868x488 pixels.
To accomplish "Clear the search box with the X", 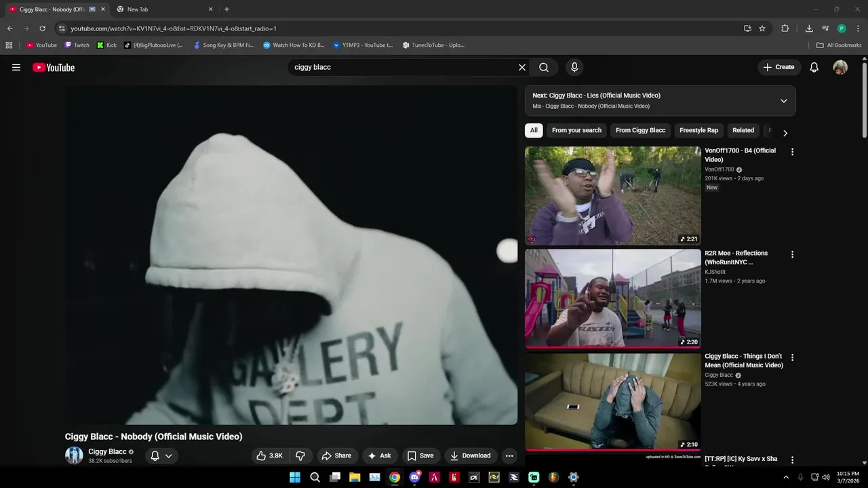I will click(x=522, y=67).
